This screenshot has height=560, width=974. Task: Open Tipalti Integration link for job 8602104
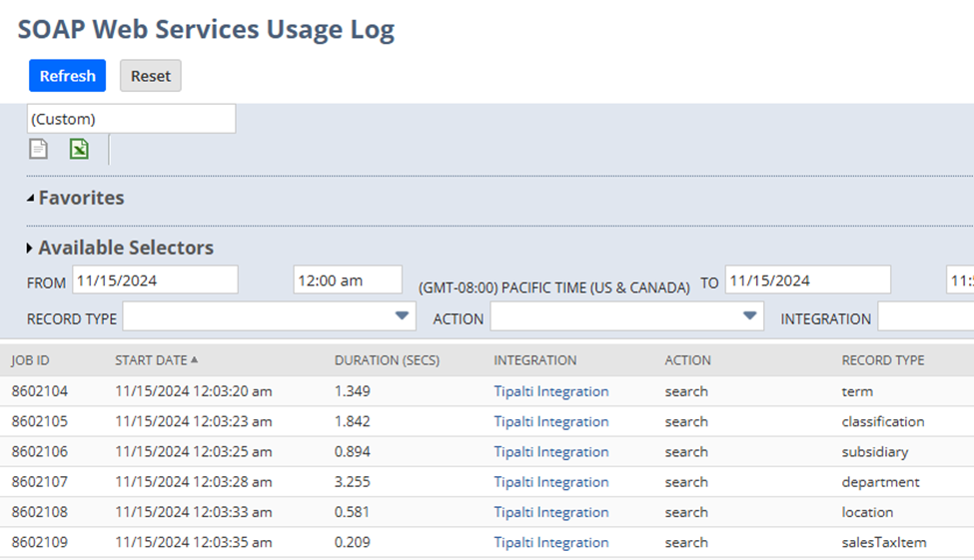550,391
